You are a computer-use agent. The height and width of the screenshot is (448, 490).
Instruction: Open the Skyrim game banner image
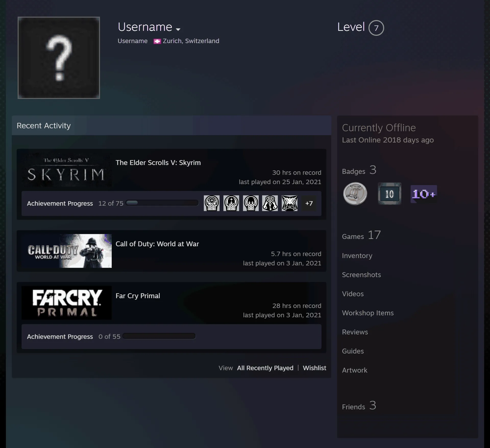click(67, 170)
